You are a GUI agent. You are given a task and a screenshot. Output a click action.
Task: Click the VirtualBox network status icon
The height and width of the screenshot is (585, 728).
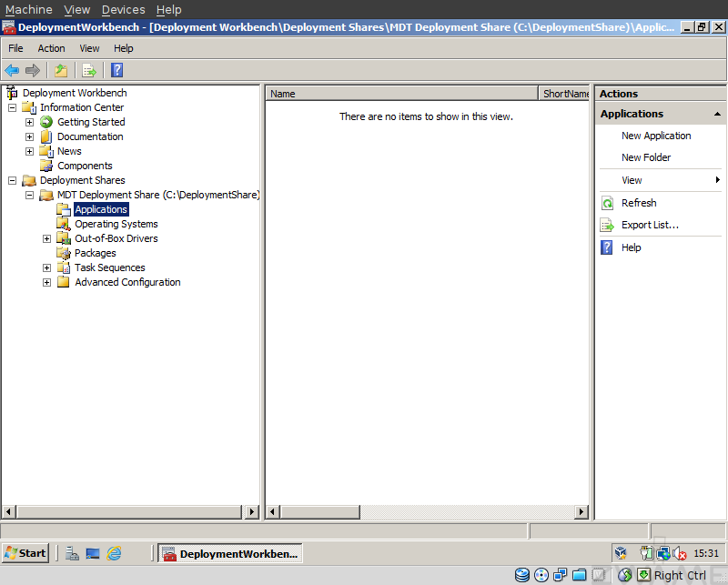point(561,575)
